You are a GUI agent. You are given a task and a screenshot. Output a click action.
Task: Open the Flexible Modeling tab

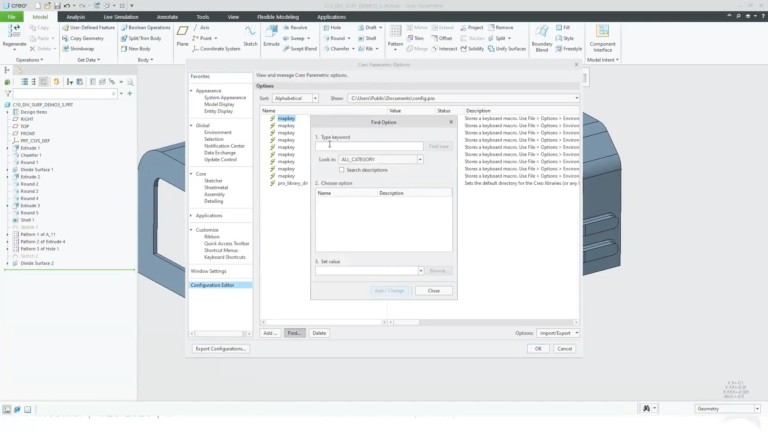pos(278,17)
